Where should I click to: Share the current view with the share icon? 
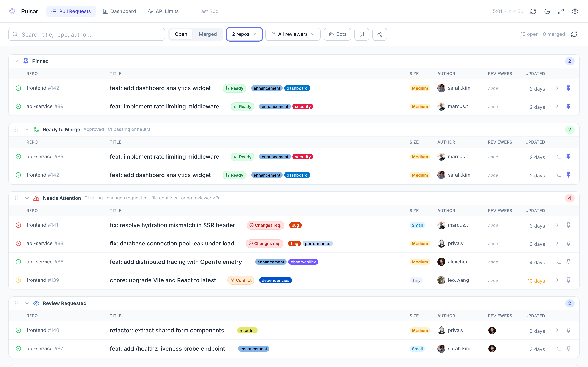pyautogui.click(x=380, y=34)
